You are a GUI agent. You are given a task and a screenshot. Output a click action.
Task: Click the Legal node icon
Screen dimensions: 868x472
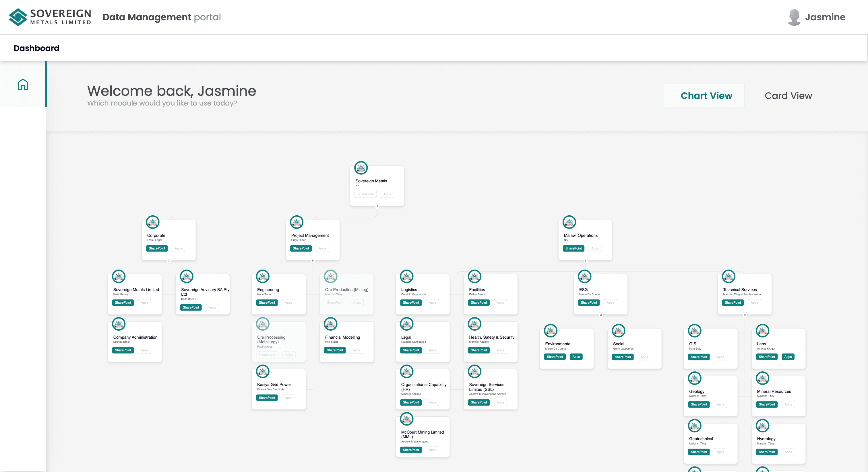click(407, 324)
